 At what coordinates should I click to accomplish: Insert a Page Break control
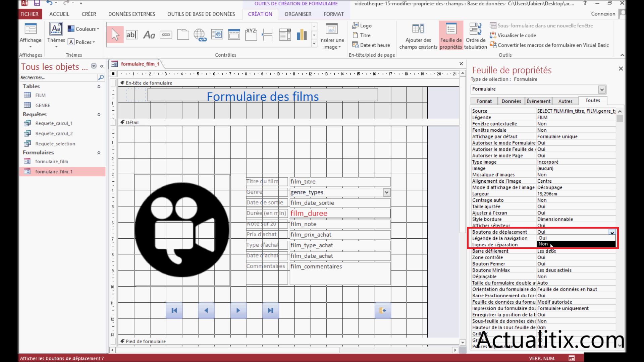pyautogui.click(x=267, y=35)
